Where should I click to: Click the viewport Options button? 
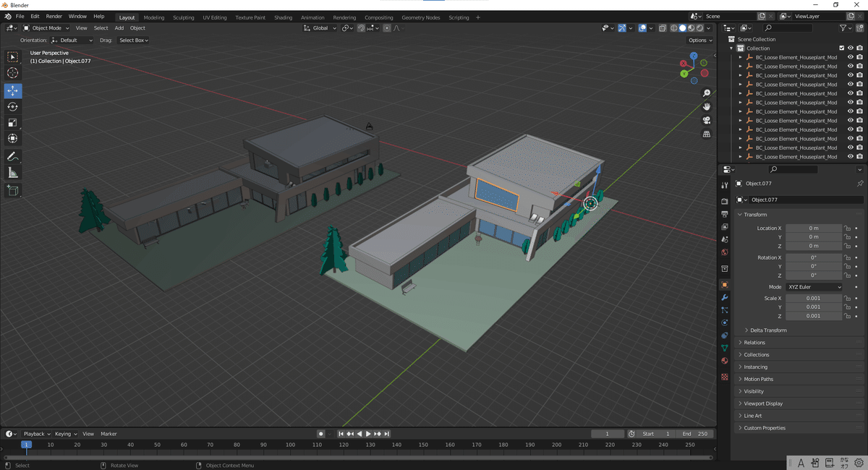(x=699, y=40)
